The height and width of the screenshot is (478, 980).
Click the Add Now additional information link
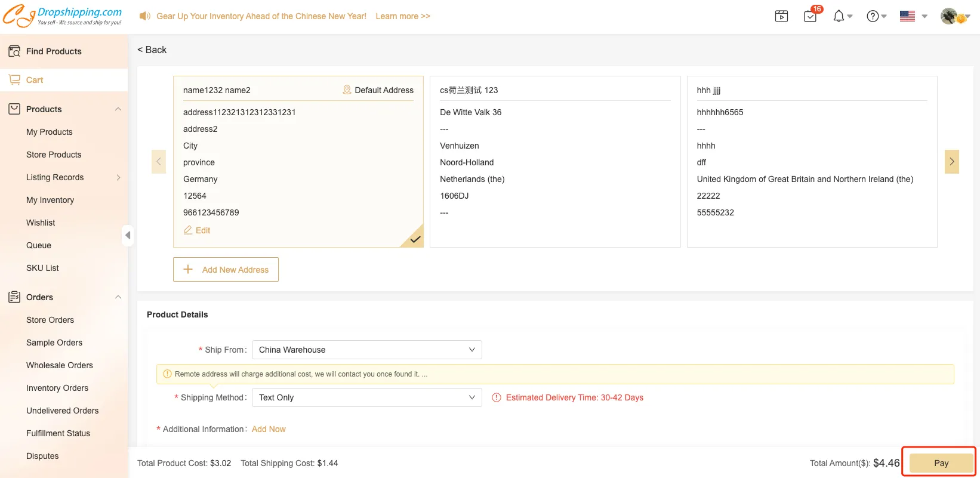pyautogui.click(x=269, y=429)
